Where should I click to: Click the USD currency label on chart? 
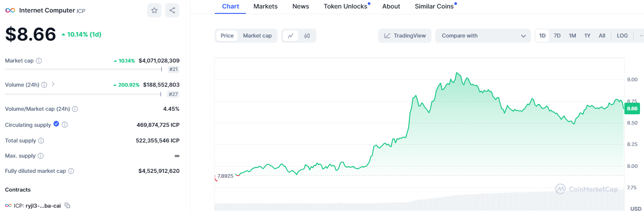(636, 209)
